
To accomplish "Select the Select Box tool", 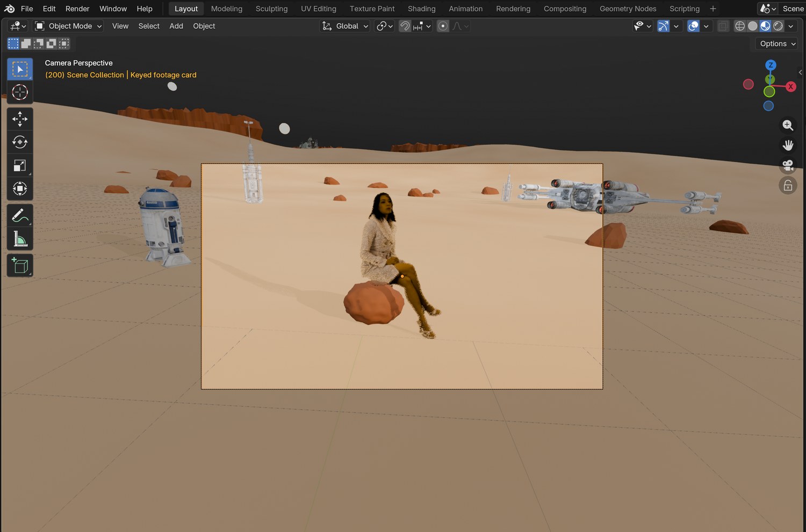I will point(20,69).
